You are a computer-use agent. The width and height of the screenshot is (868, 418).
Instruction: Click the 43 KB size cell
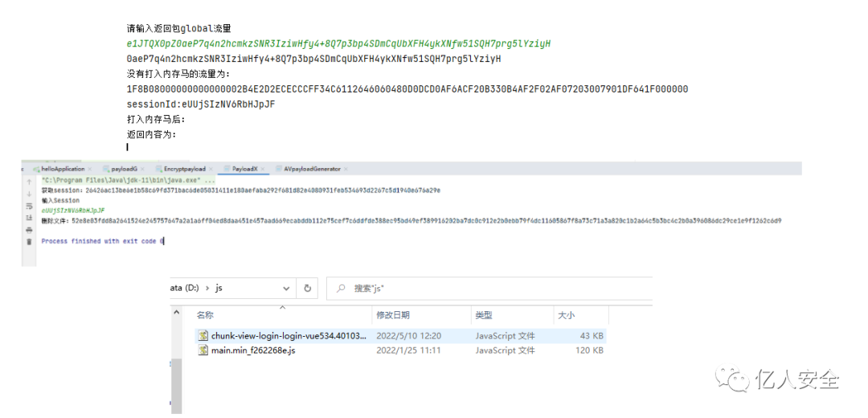(592, 336)
